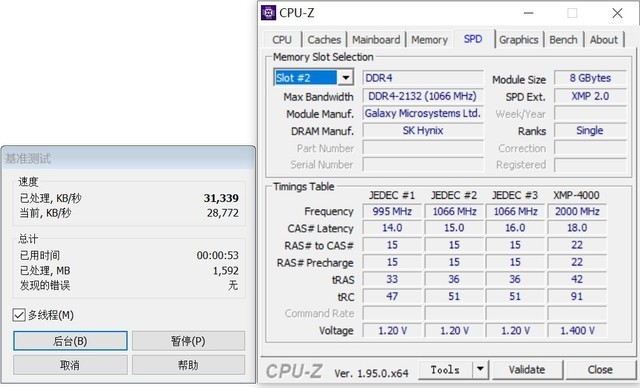
Task: Minimize the CPU-Z window
Action: (529, 13)
